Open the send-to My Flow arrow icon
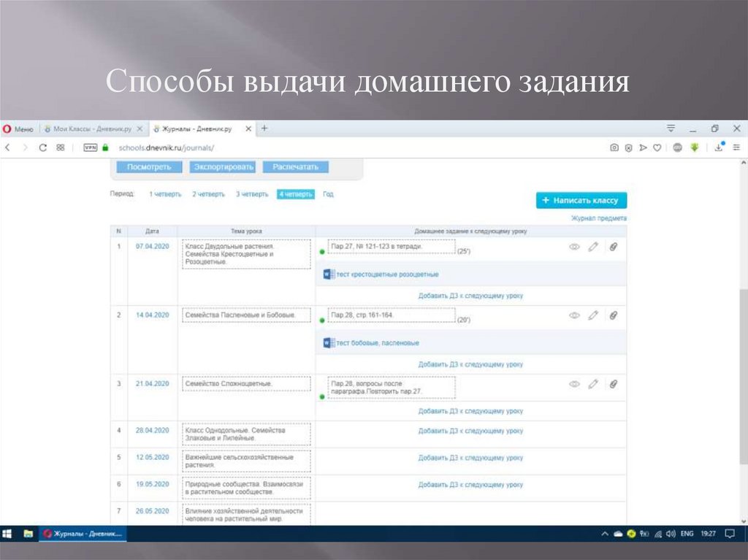This screenshot has height=560, width=748. coord(643,148)
